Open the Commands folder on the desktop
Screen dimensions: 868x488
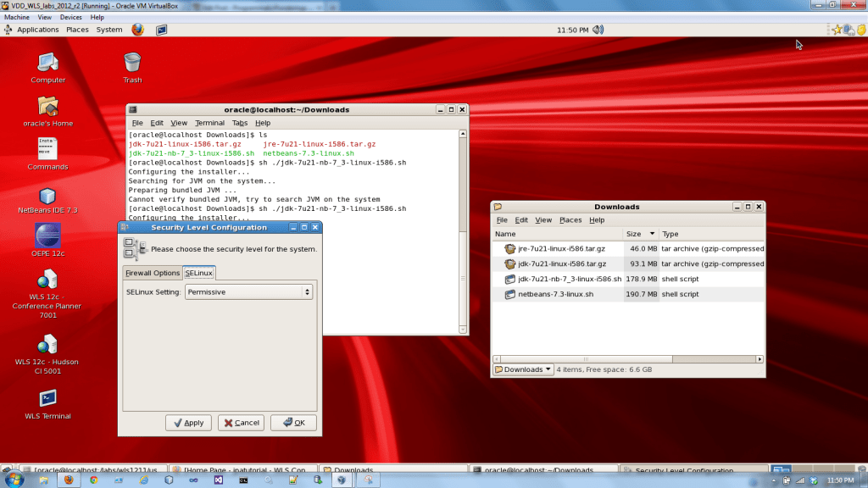(47, 150)
